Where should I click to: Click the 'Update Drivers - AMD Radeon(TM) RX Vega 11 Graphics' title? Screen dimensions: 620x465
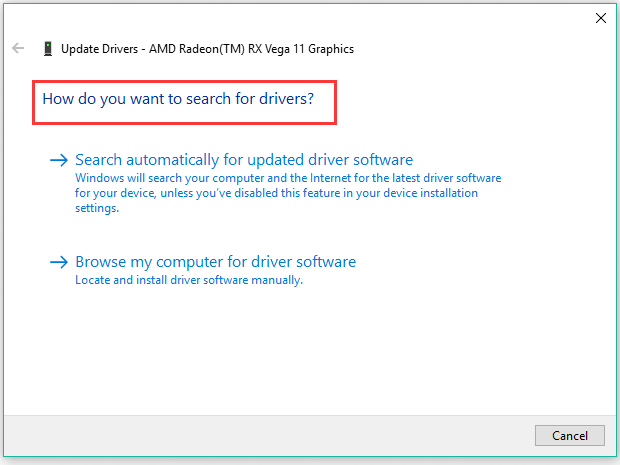point(208,49)
